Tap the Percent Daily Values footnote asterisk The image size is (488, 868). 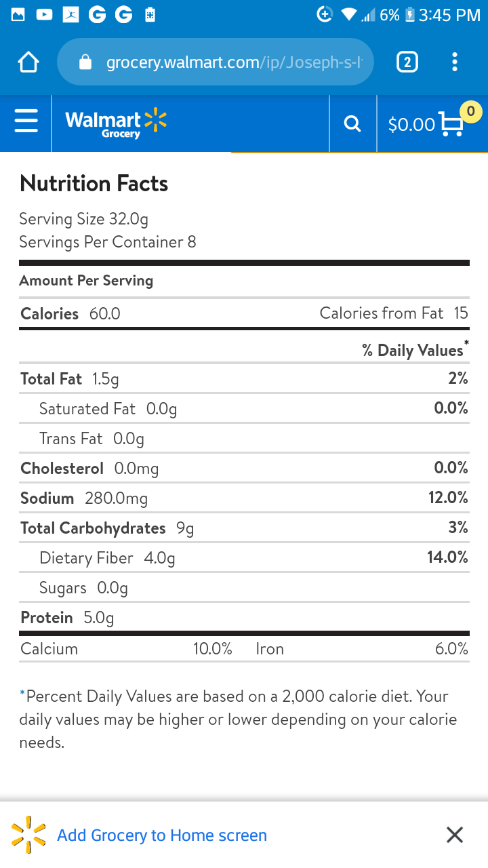22,694
